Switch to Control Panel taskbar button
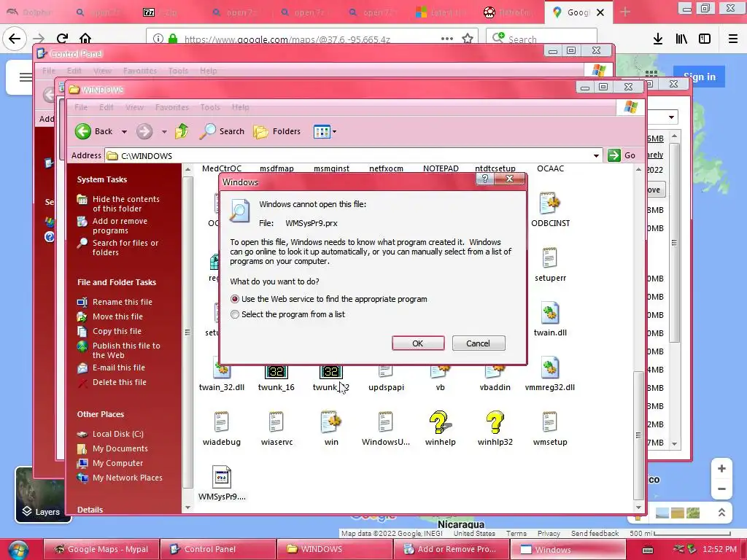Viewport: 747px width, 560px height. [x=217, y=549]
